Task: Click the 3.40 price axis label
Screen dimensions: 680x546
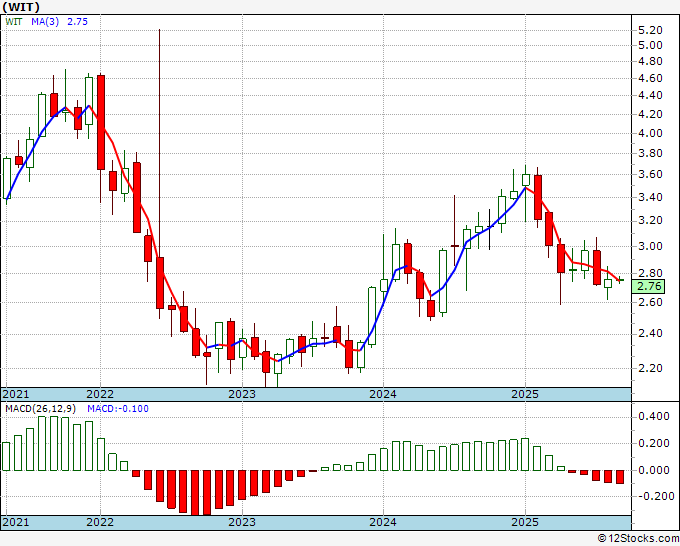Action: [x=651, y=197]
